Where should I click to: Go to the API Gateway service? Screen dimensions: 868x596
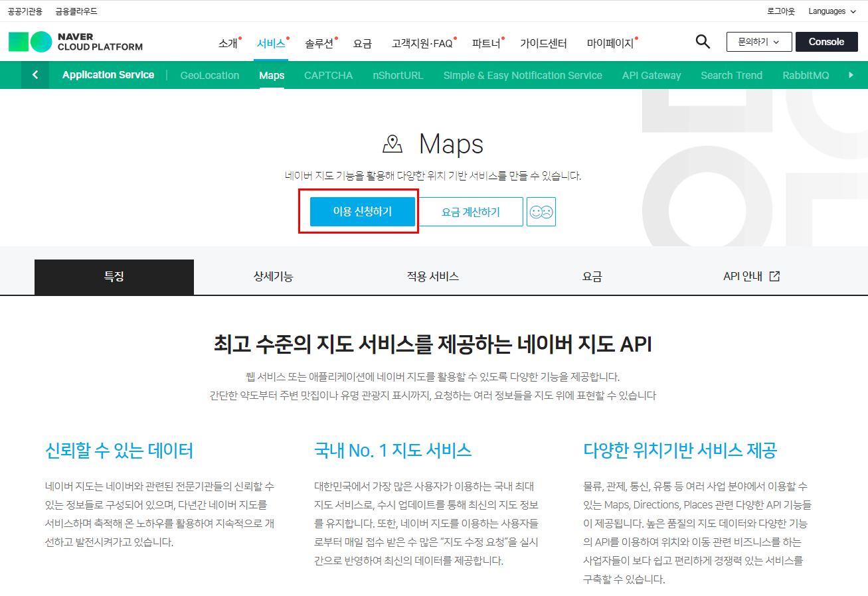651,75
